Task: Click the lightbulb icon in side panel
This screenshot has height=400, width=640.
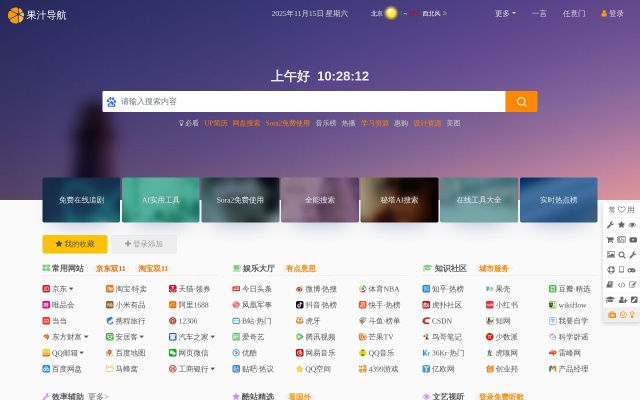Action: [632, 314]
